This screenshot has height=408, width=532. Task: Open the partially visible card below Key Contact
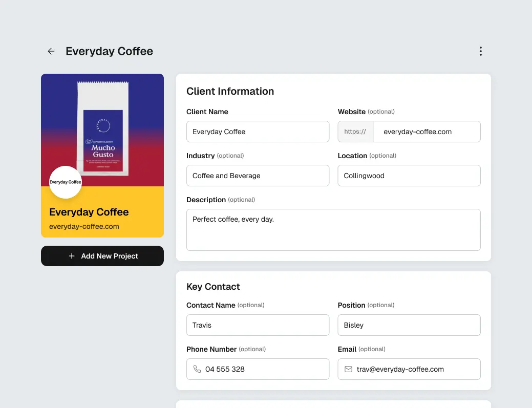coord(333,405)
